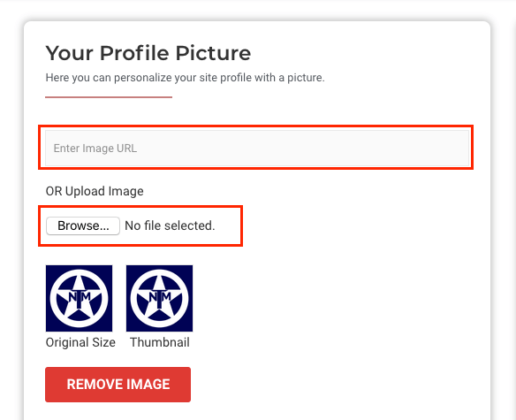Select the Thumbnail preview image
Screen dimensions: 516x420
[160, 298]
